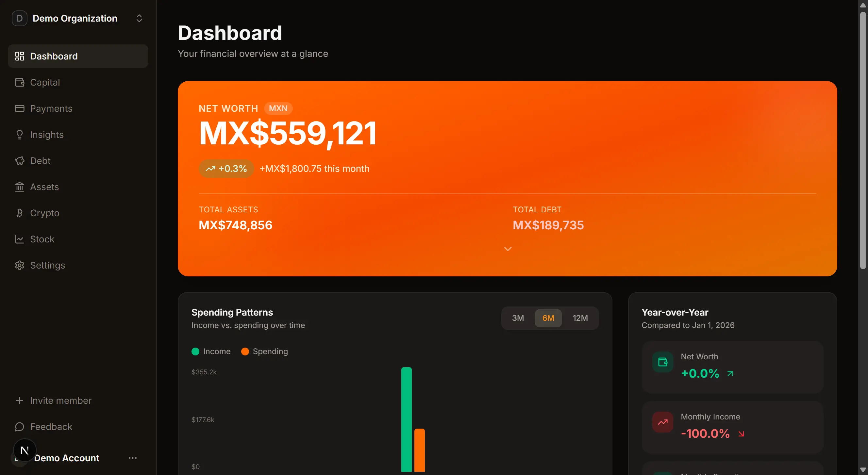868x475 pixels.
Task: Open Settings from the sidebar
Action: pyautogui.click(x=78, y=265)
